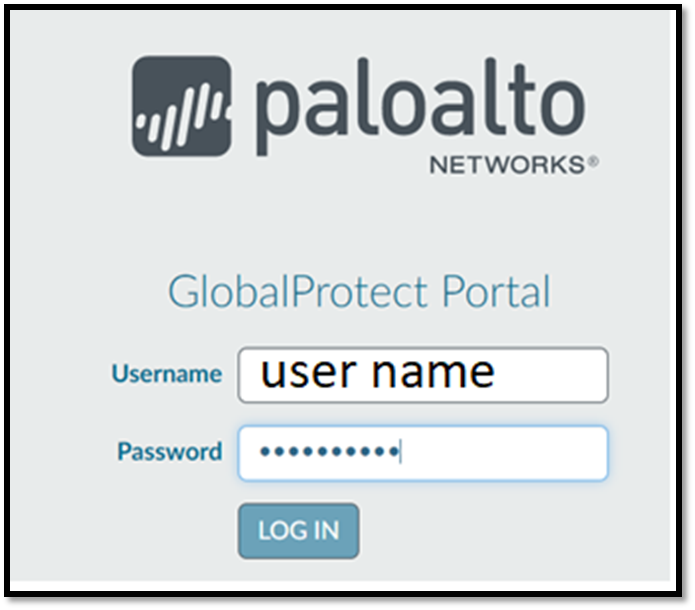Focus the Username input field
This screenshot has height=610, width=695.
coord(423,375)
